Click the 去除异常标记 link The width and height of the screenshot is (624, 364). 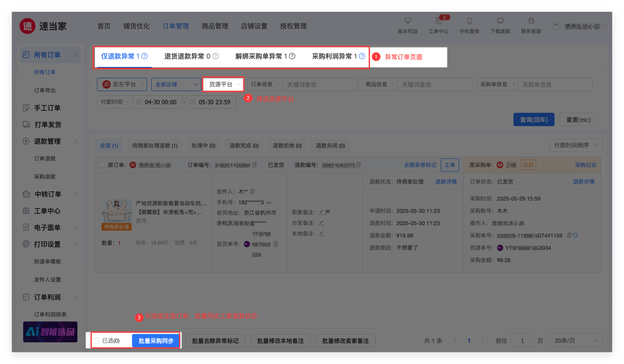tap(420, 165)
